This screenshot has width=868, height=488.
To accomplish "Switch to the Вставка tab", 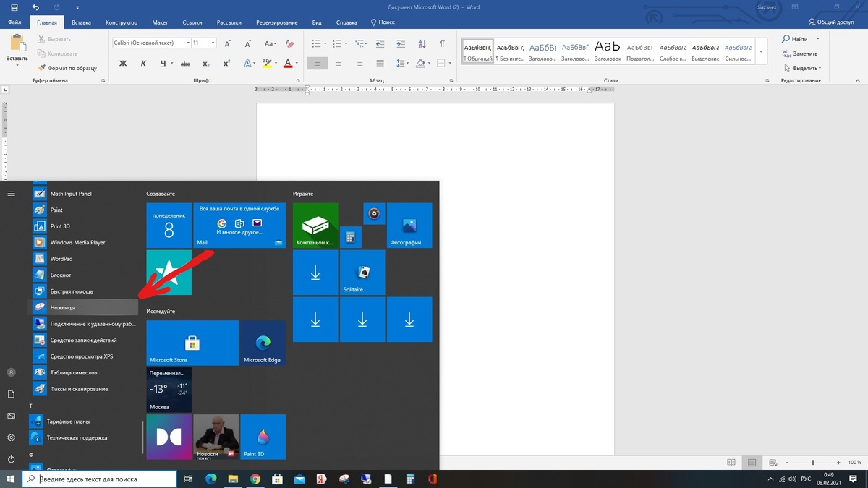I will (81, 22).
